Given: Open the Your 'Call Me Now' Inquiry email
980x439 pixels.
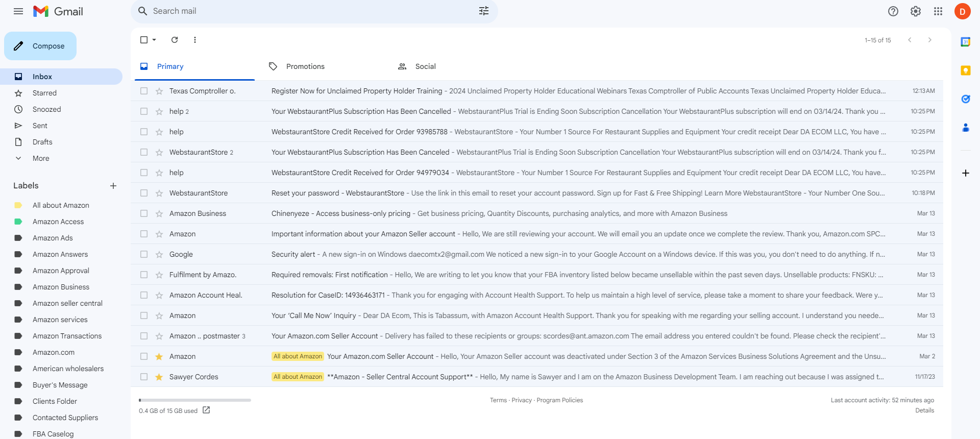Looking at the screenshot, I should [x=537, y=315].
